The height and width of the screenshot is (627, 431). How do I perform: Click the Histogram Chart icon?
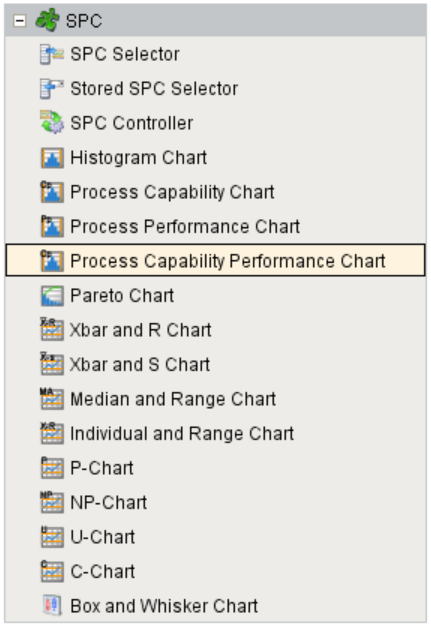click(x=52, y=158)
